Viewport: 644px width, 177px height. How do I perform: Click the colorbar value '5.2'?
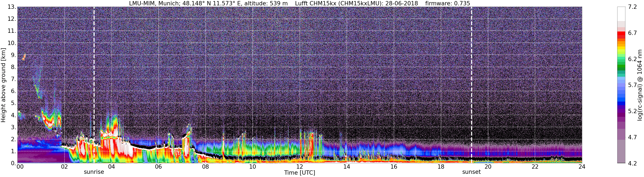point(632,111)
